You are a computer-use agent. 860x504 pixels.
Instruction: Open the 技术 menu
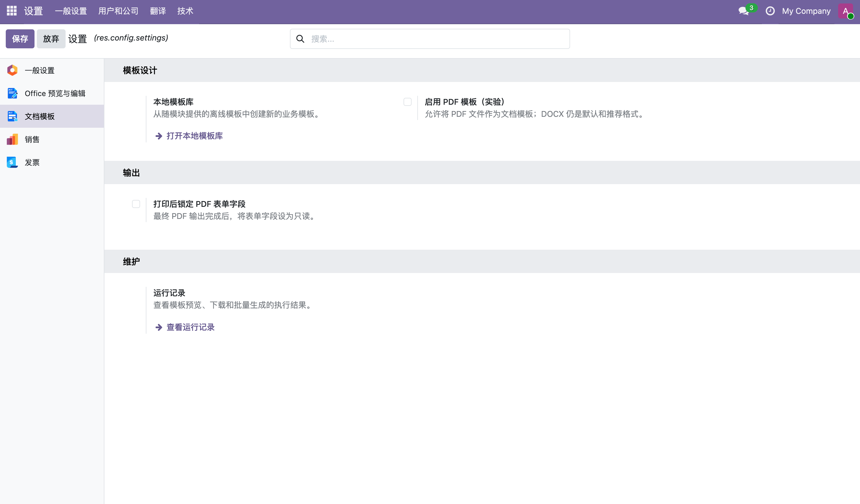(185, 11)
